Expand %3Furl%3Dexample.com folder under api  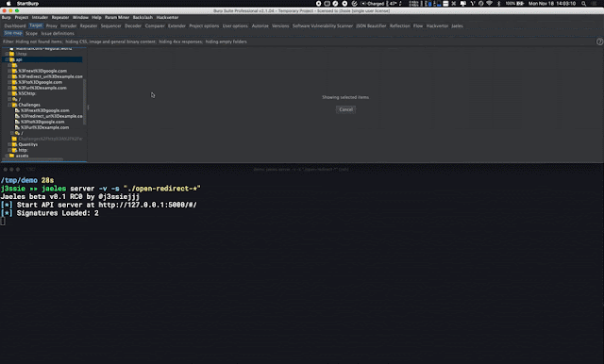[9, 88]
